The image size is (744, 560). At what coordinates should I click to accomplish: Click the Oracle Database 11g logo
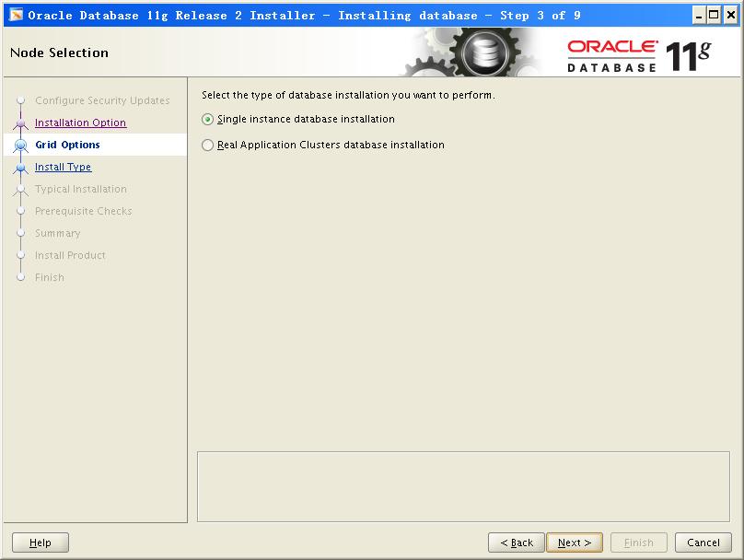(x=638, y=54)
